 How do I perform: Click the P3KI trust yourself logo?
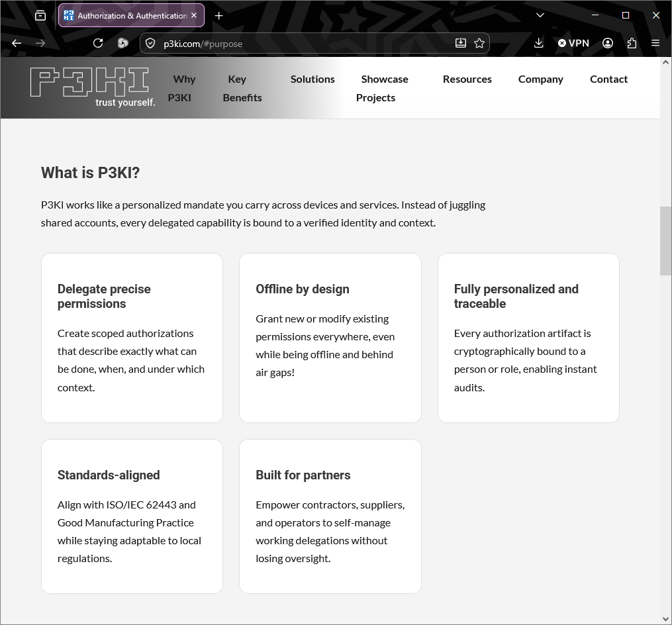pyautogui.click(x=93, y=87)
